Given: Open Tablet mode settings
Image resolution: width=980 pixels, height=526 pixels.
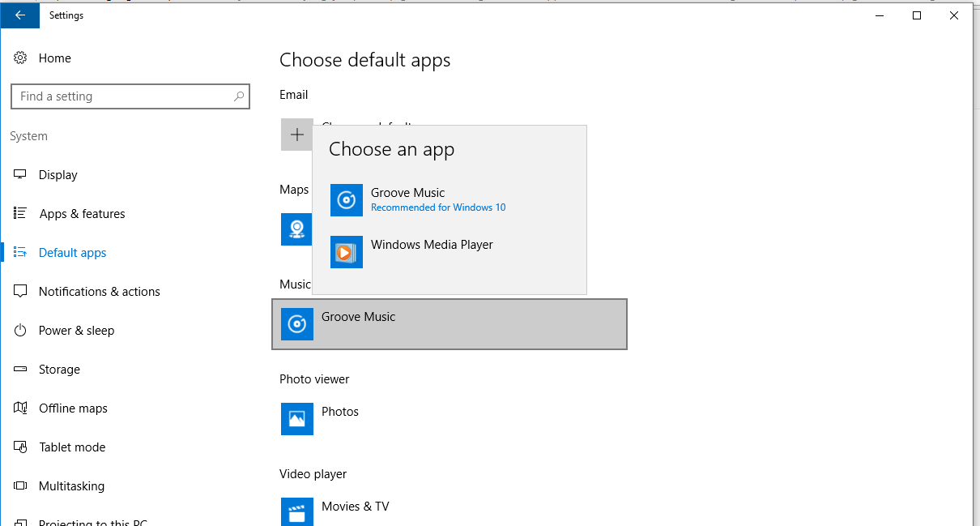Looking at the screenshot, I should pos(72,447).
